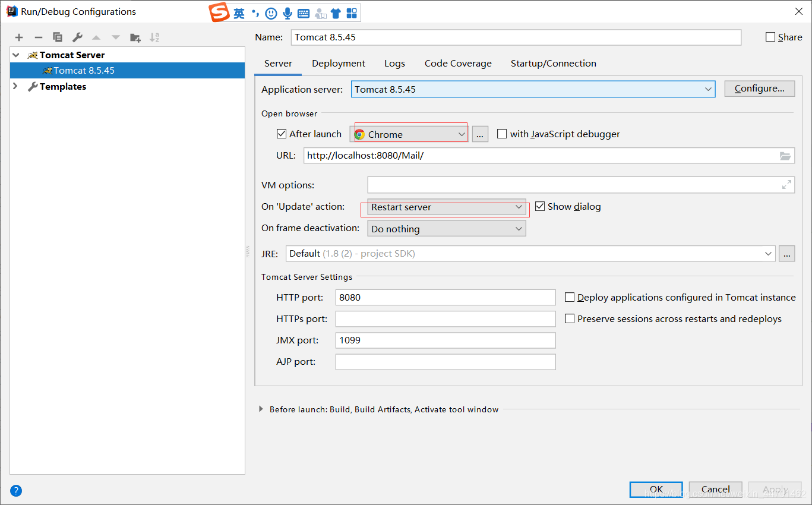The image size is (812, 505).
Task: Open the JRE dropdown
Action: pyautogui.click(x=530, y=254)
